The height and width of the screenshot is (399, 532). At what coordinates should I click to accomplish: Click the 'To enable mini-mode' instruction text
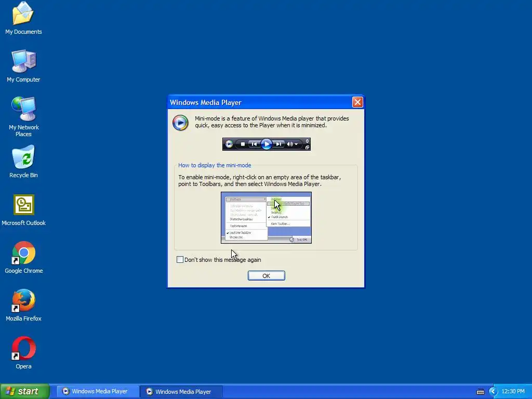pos(260,180)
